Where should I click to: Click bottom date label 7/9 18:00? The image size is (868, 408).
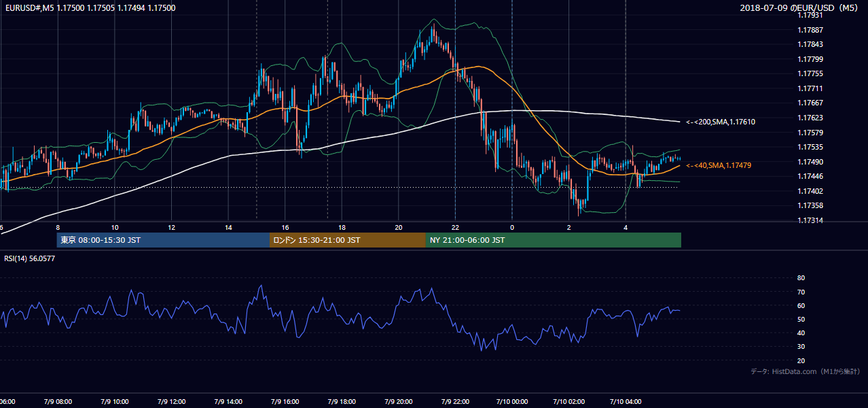tap(342, 401)
